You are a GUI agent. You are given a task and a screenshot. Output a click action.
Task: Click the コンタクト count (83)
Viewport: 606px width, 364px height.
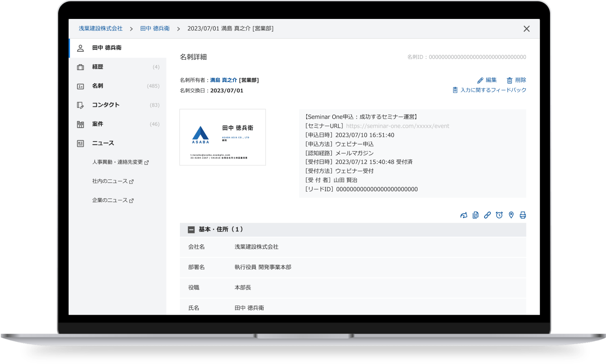tap(155, 105)
